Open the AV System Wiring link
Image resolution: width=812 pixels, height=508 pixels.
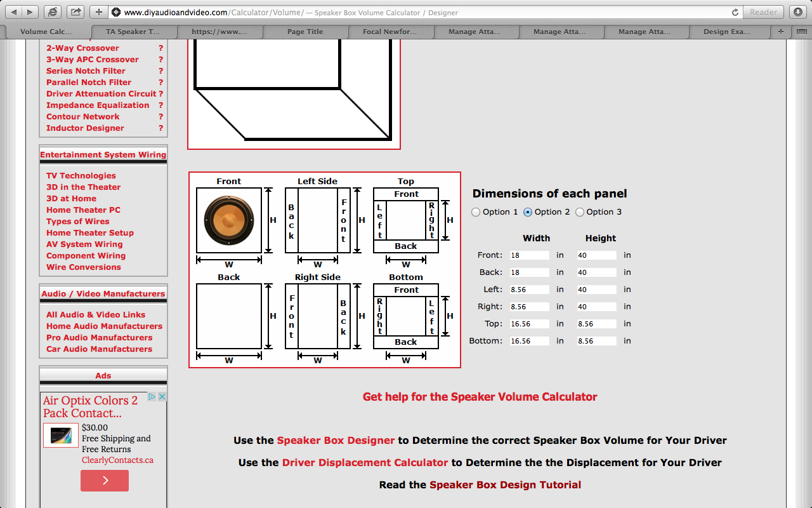84,244
